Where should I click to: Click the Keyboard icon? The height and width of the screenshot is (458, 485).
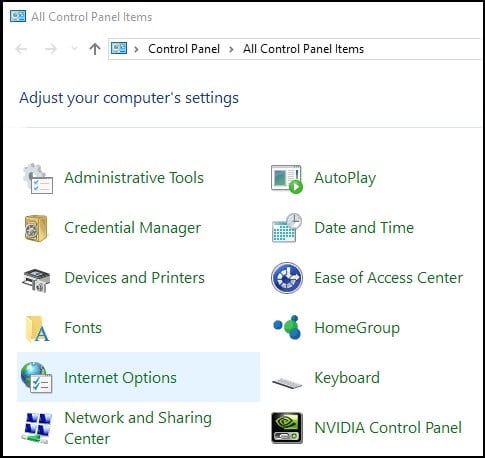coord(287,383)
